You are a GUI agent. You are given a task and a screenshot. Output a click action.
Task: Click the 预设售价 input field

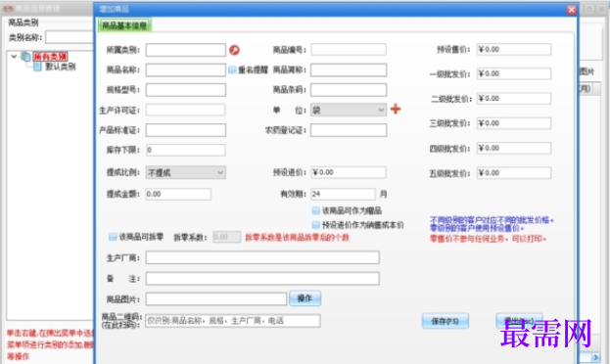514,49
